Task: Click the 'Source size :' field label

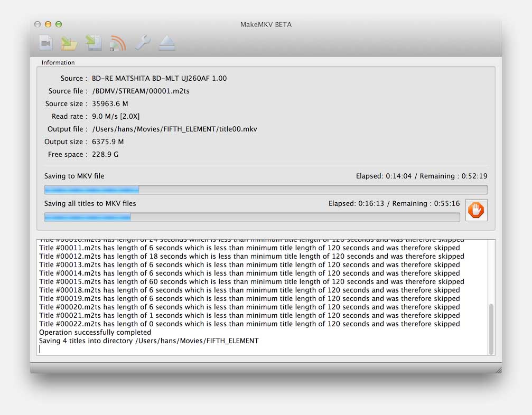Action: coord(66,103)
